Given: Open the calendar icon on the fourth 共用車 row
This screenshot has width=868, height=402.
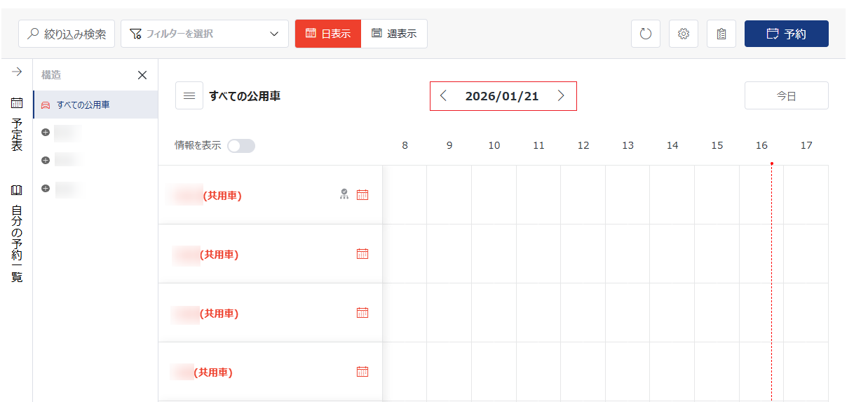Looking at the screenshot, I should [362, 372].
